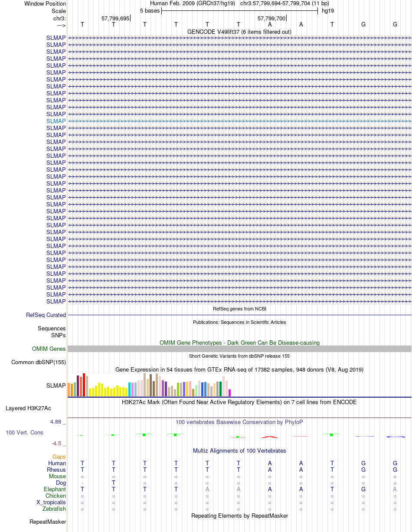
Task: Click the Scale label
Action: click(x=59, y=11)
